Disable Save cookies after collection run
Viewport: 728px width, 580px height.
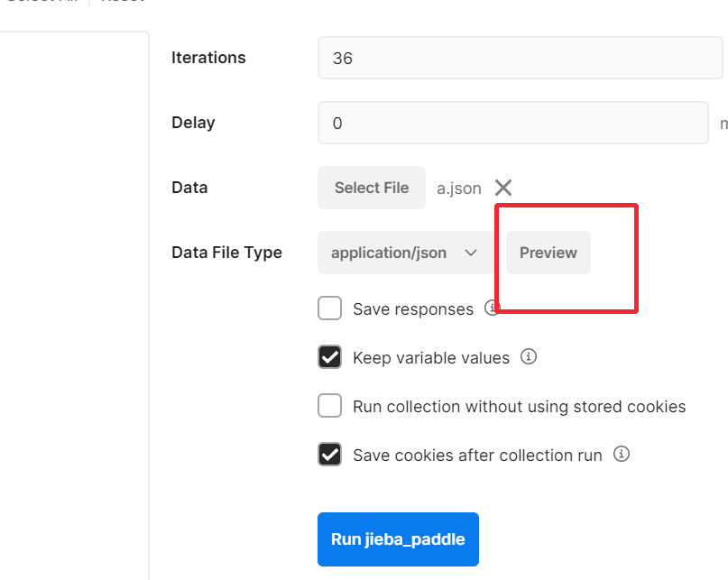coord(329,455)
